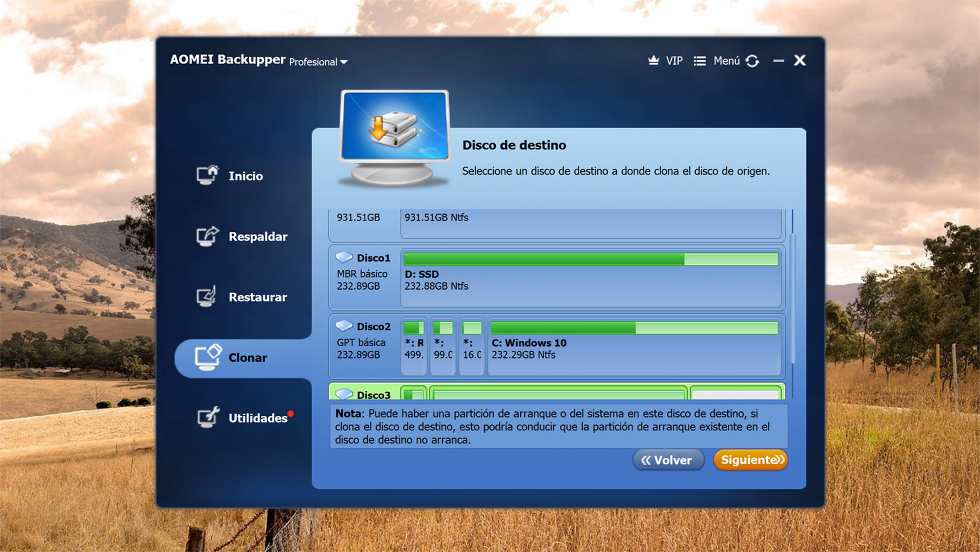This screenshot has height=552, width=980.
Task: Click the AOMEI Backupper title text
Action: pyautogui.click(x=227, y=59)
